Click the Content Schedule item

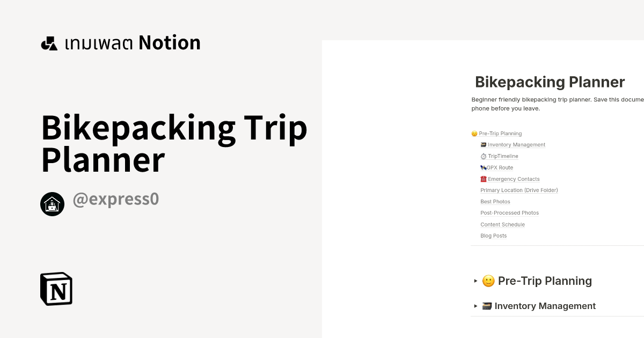coord(502,224)
